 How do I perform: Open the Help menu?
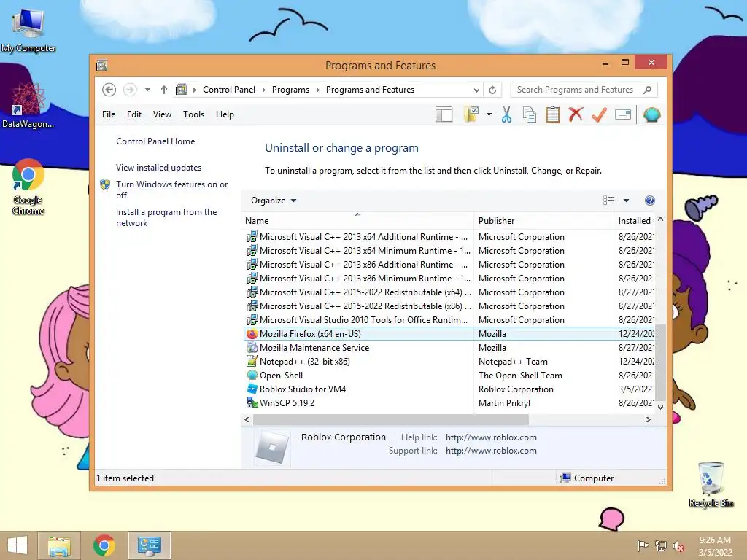point(225,114)
